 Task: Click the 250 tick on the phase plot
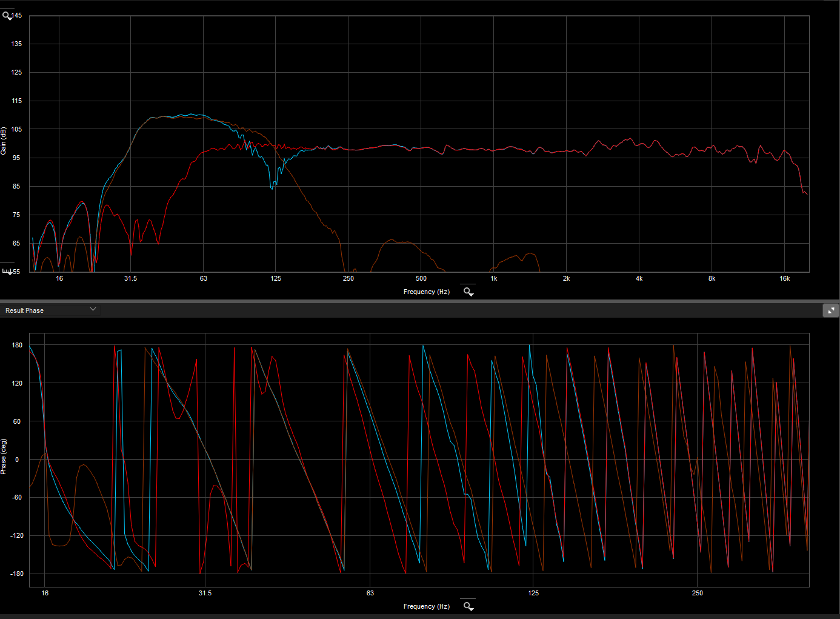[x=698, y=593]
